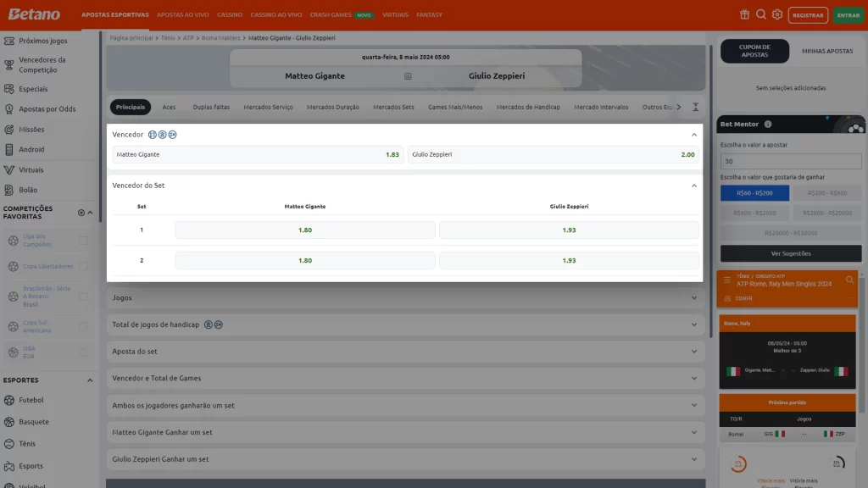The image size is (868, 488).
Task: Tick the Liga dos Campeões checkbox
Action: tap(83, 241)
